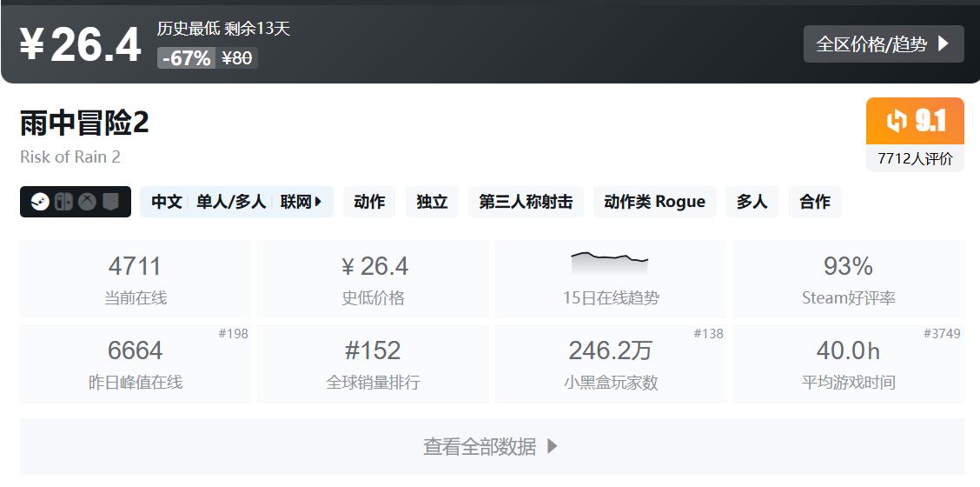Click the 4711 当前在线 stat card
The image size is (980, 487).
(x=135, y=279)
